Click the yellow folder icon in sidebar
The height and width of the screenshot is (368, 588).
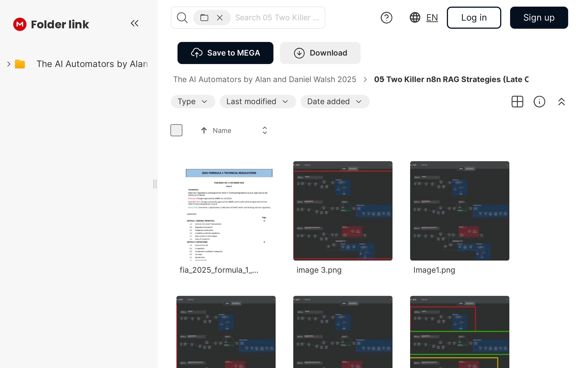20,64
